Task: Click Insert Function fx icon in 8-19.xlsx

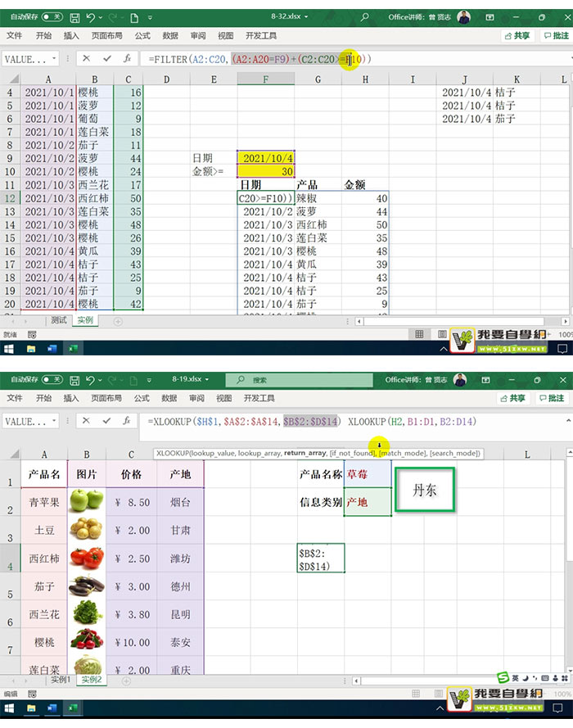Action: point(127,421)
